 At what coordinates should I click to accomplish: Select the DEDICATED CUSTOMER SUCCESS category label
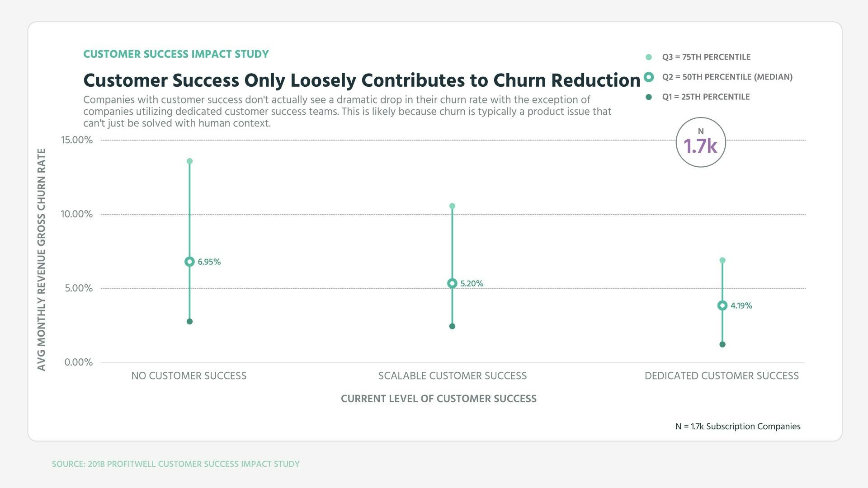(722, 375)
